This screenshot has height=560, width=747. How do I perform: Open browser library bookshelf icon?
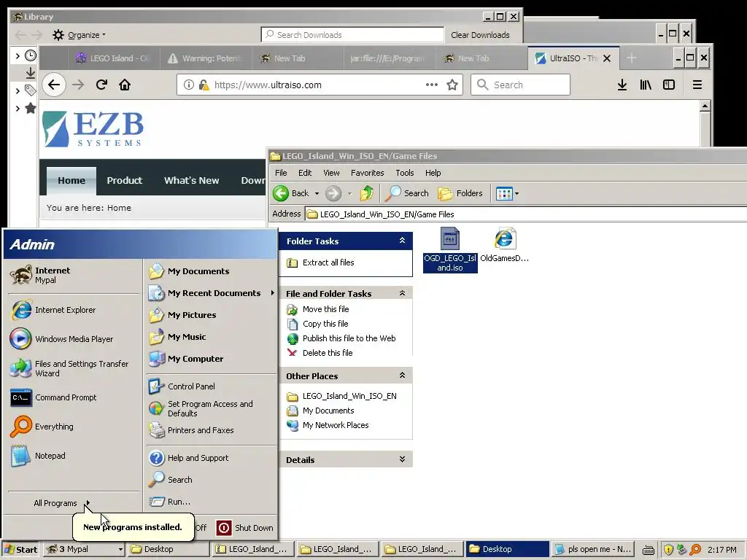646,85
